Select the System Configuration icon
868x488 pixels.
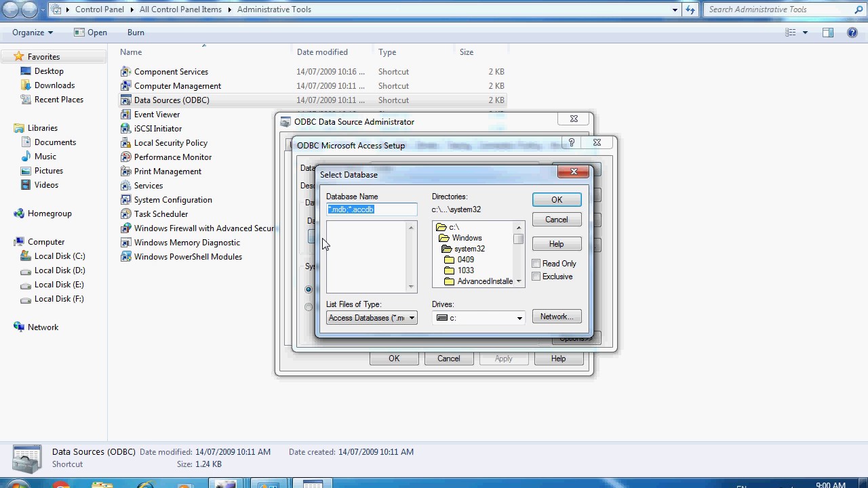point(125,199)
